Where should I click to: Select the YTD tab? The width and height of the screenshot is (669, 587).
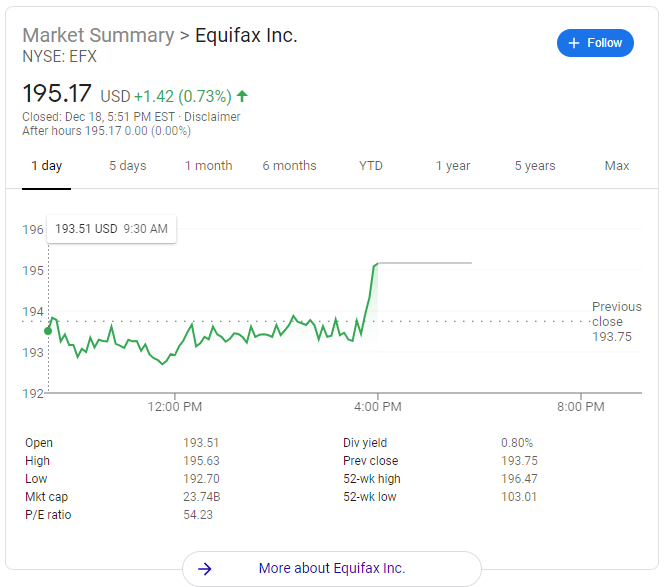(x=371, y=166)
